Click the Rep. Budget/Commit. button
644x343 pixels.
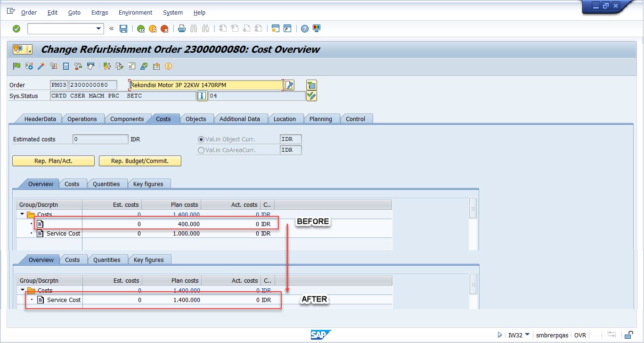[140, 161]
